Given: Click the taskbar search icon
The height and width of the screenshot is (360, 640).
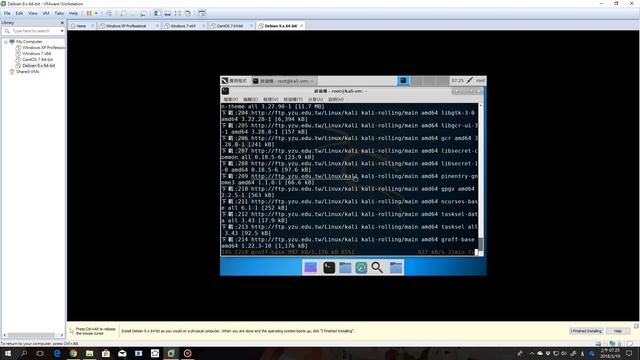Looking at the screenshot, I should (x=24, y=353).
